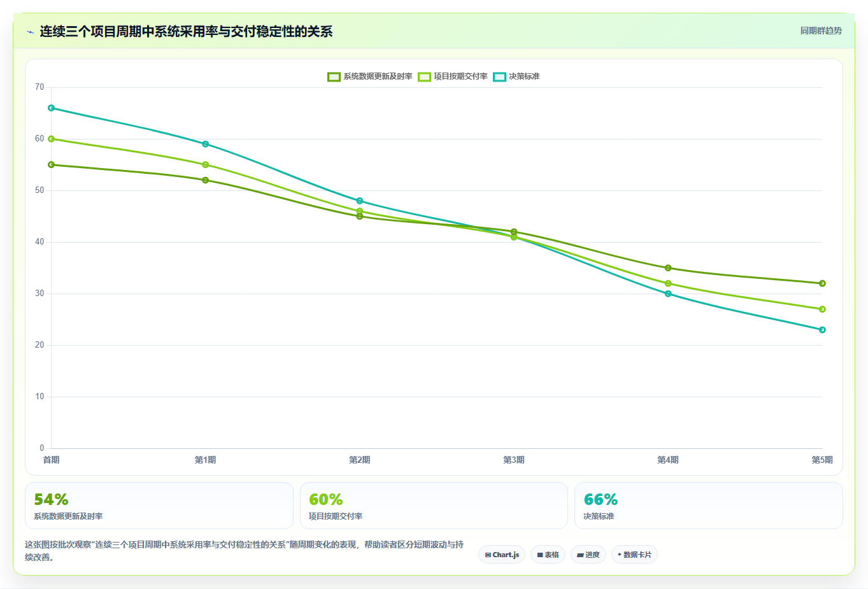Click the 决策标准 point at 第4期
This screenshot has width=868, height=589.
[668, 294]
